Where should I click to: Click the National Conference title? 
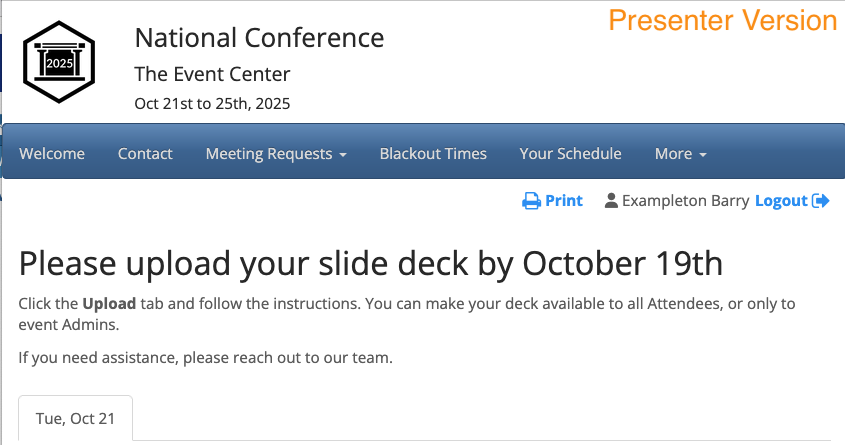[x=259, y=38]
